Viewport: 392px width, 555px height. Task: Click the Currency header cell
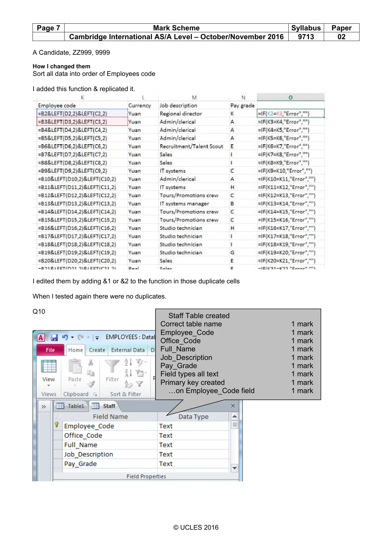(143, 106)
